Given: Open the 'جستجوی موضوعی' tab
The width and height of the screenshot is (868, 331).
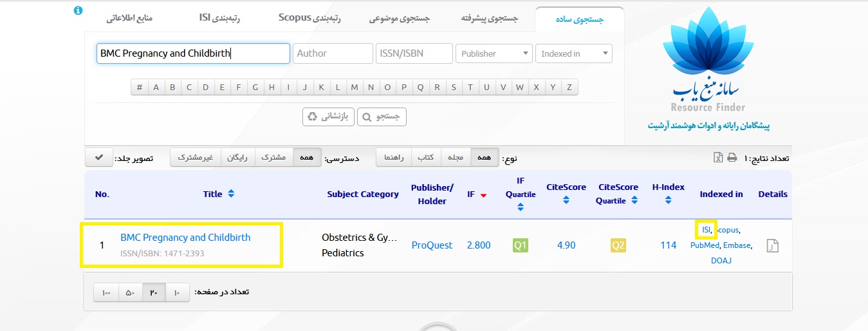Looking at the screenshot, I should pos(400,19).
